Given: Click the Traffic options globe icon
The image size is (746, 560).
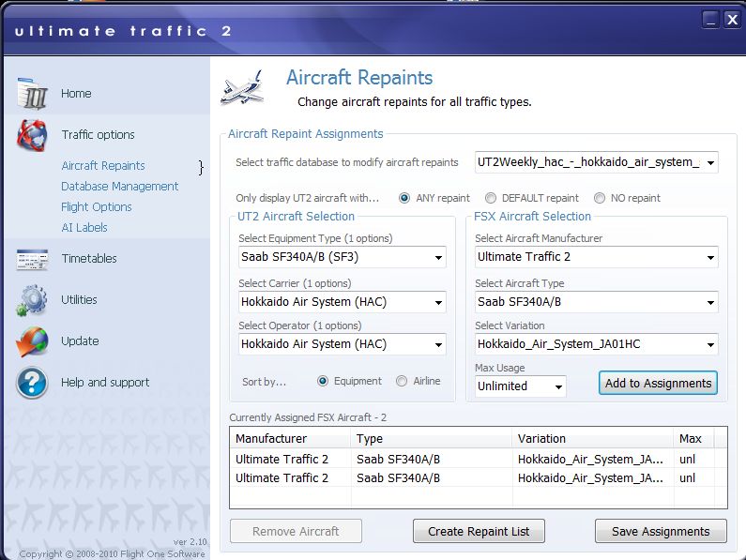Looking at the screenshot, I should (x=32, y=135).
